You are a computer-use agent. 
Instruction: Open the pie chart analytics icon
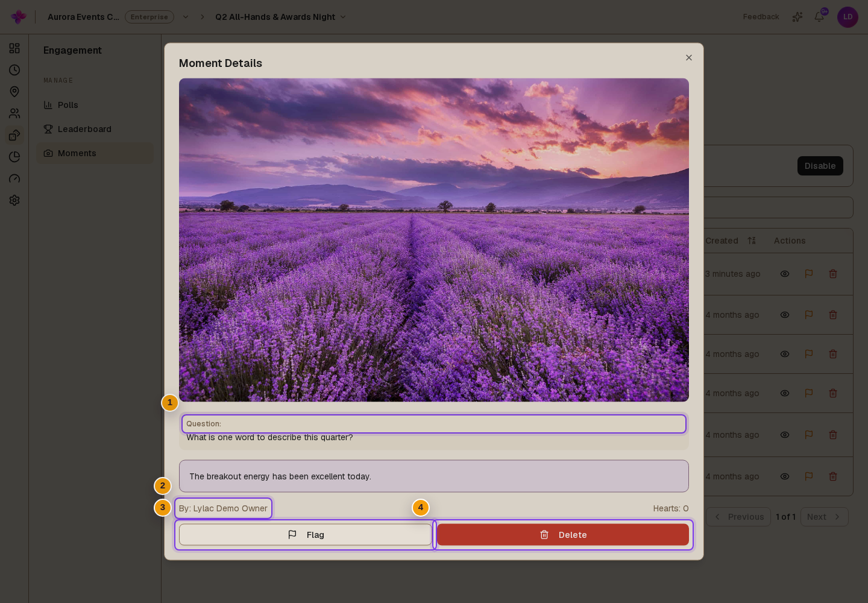pyautogui.click(x=14, y=157)
